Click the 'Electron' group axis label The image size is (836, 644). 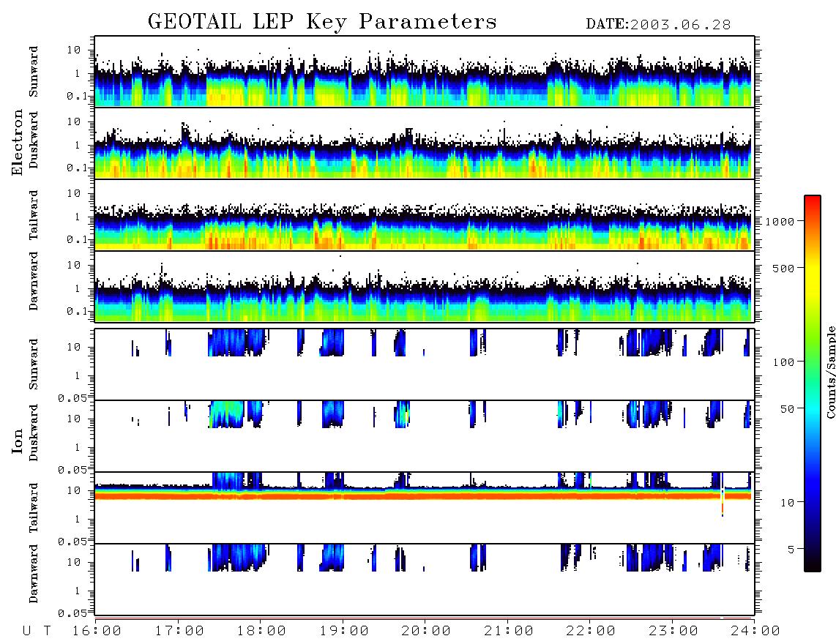[18, 142]
